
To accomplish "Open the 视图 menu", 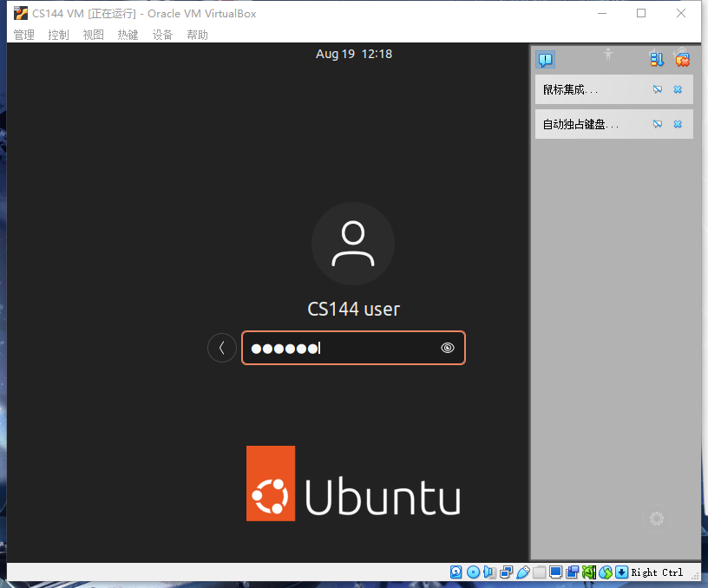I will (93, 35).
